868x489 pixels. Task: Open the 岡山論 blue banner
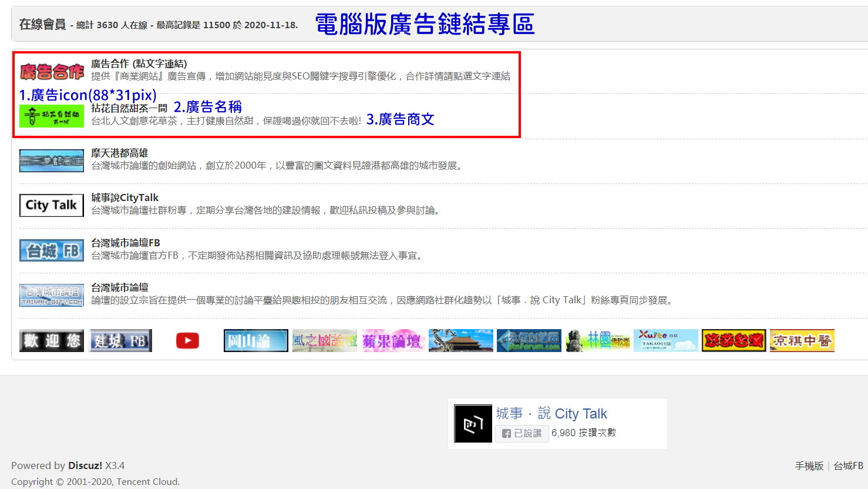(256, 341)
